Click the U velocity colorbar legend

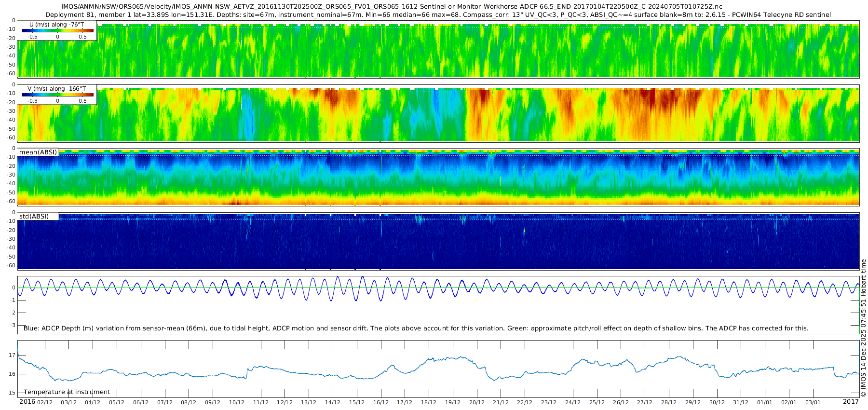[x=57, y=30]
